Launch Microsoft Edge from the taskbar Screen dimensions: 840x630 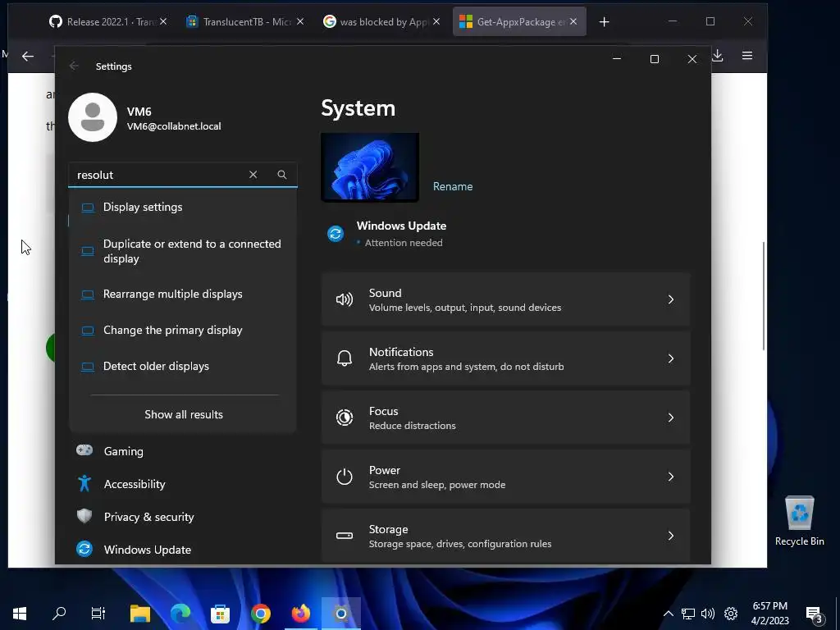[x=180, y=614]
